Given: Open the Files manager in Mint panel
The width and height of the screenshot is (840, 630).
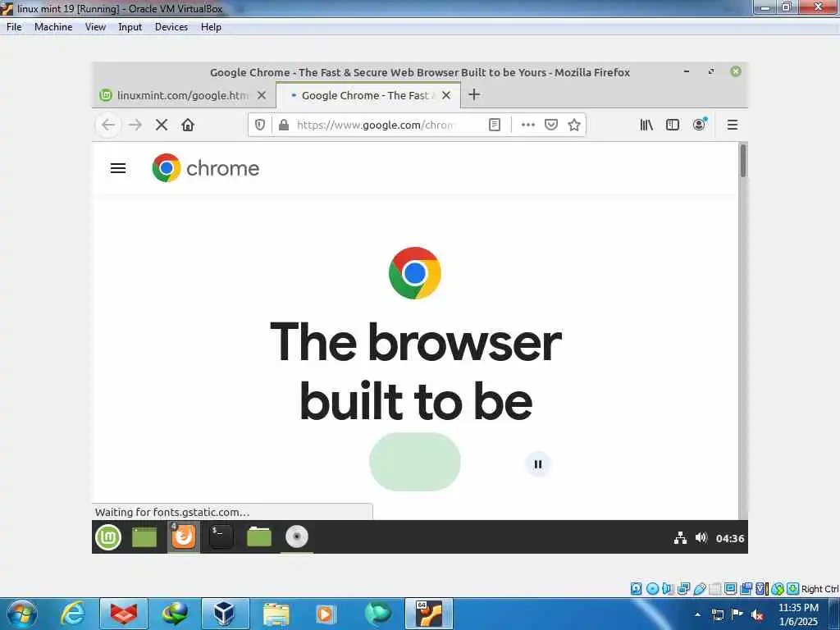Looking at the screenshot, I should pyautogui.click(x=258, y=536).
